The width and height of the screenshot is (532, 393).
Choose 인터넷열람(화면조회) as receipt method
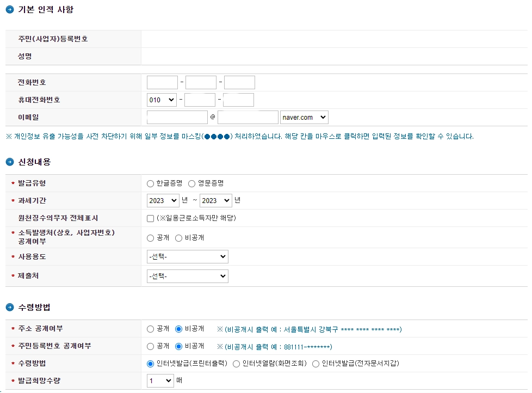pyautogui.click(x=236, y=364)
